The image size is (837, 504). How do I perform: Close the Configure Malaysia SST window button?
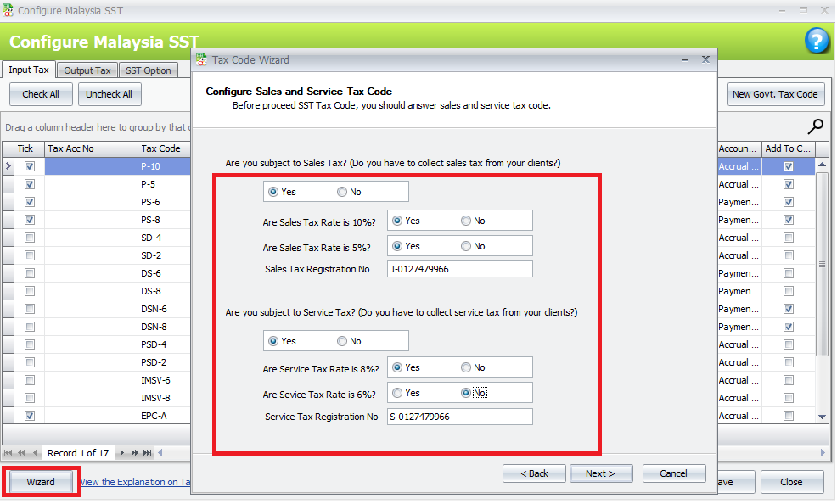tap(792, 482)
